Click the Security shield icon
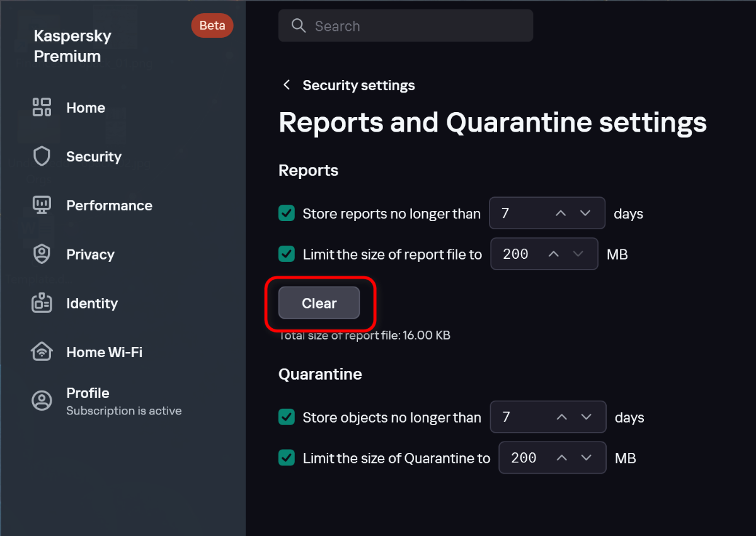Viewport: 756px width, 536px height. coord(42,156)
